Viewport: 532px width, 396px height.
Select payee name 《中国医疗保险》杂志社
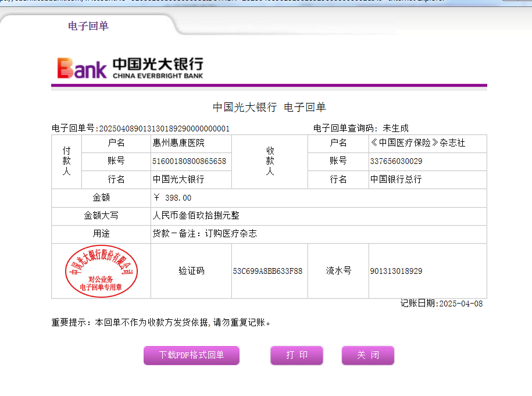coord(417,143)
